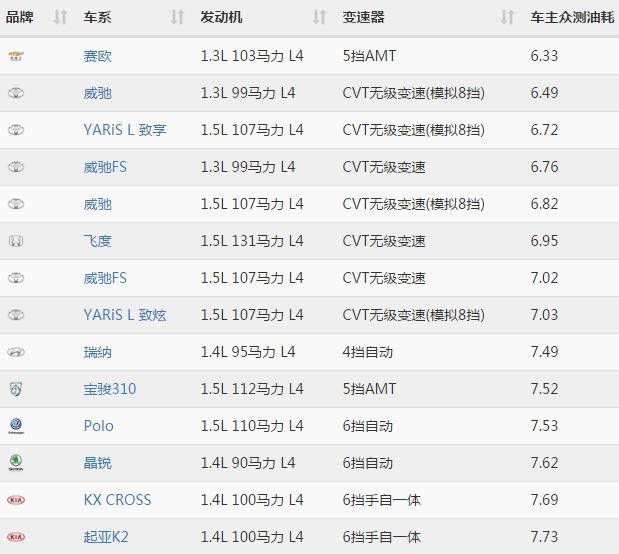Select the Toyota logo beside YARiS L 致享
619x554 pixels.
click(16, 130)
